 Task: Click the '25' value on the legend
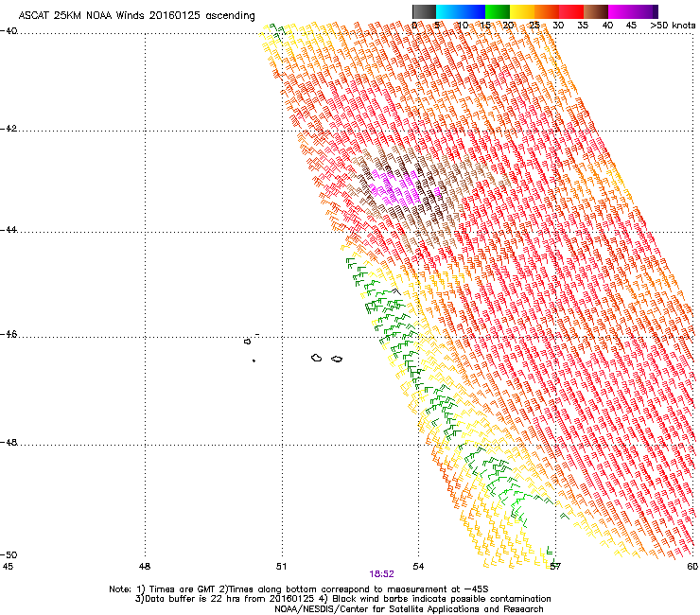534,26
